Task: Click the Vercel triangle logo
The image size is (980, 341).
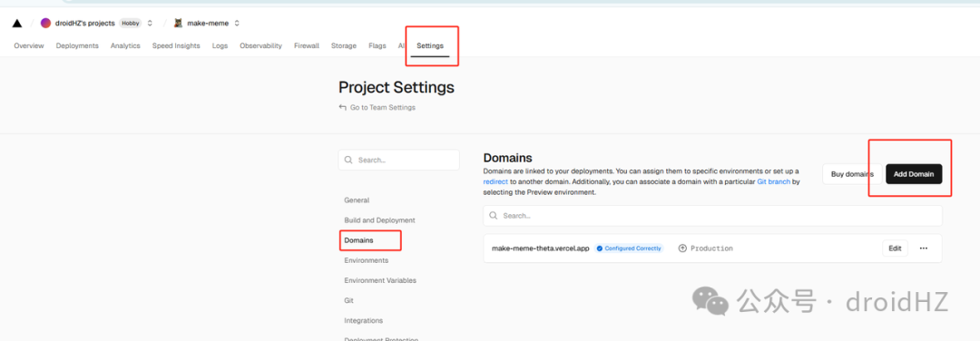Action: click(x=17, y=23)
